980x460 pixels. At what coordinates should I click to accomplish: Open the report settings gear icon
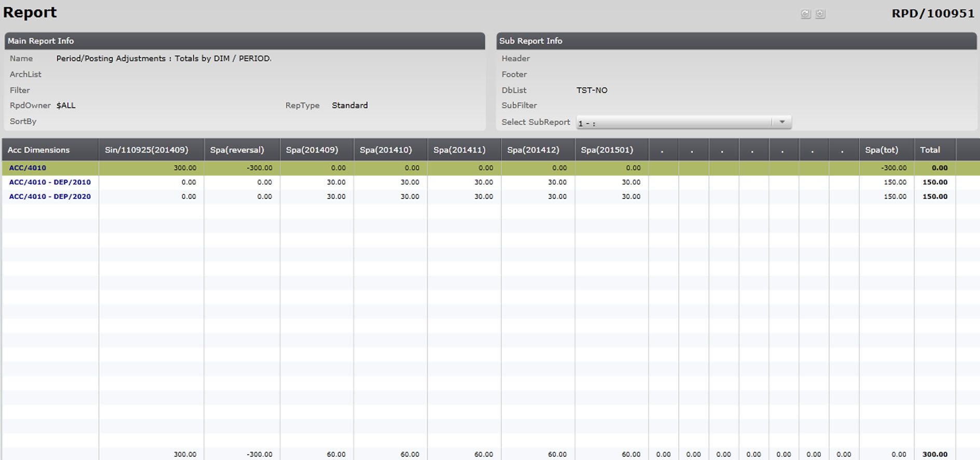coord(820,14)
